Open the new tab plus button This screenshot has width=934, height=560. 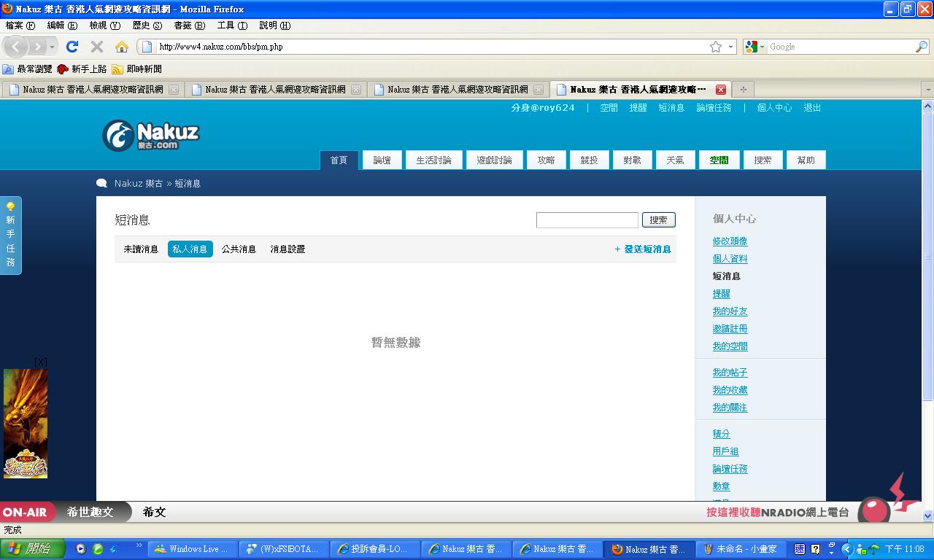click(743, 90)
